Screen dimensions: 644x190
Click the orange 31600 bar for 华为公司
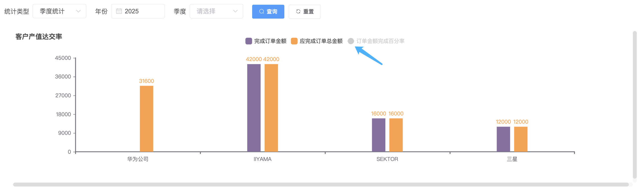(x=146, y=119)
